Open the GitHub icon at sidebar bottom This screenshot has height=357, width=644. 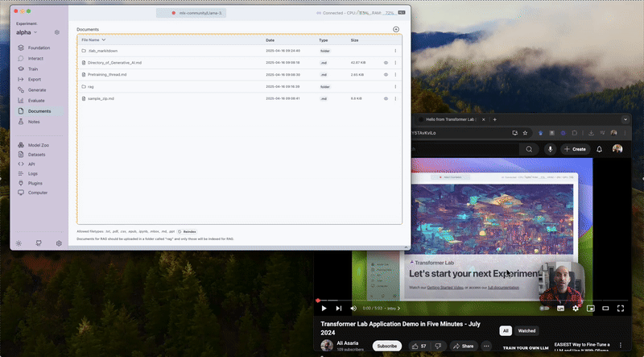coord(38,243)
